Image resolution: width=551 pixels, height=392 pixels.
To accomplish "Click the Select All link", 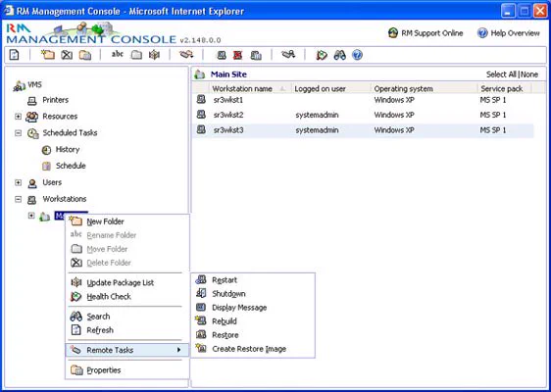I will (x=501, y=74).
